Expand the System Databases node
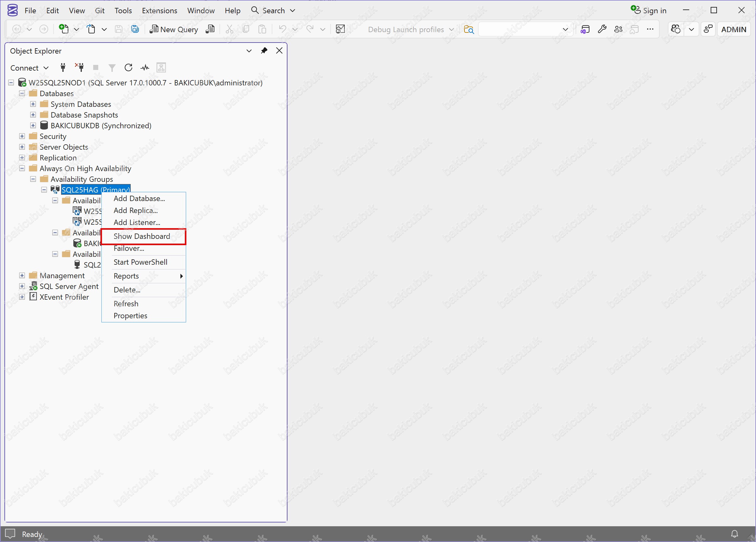 33,104
